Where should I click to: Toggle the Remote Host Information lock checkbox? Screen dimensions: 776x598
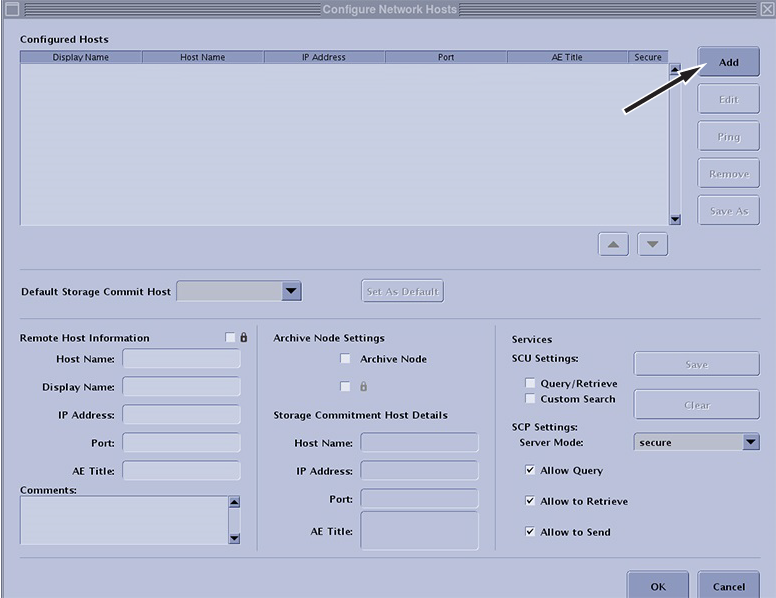(x=231, y=338)
